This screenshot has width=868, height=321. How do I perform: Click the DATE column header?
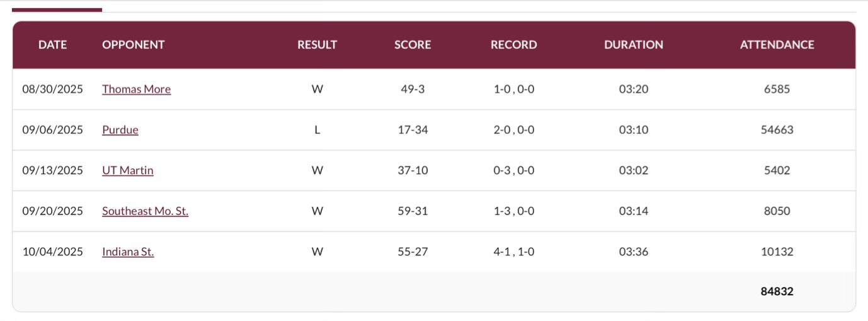pyautogui.click(x=52, y=45)
